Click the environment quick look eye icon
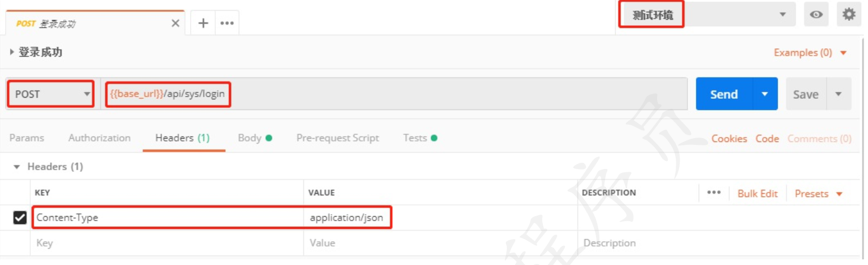The width and height of the screenshot is (868, 265). (816, 15)
